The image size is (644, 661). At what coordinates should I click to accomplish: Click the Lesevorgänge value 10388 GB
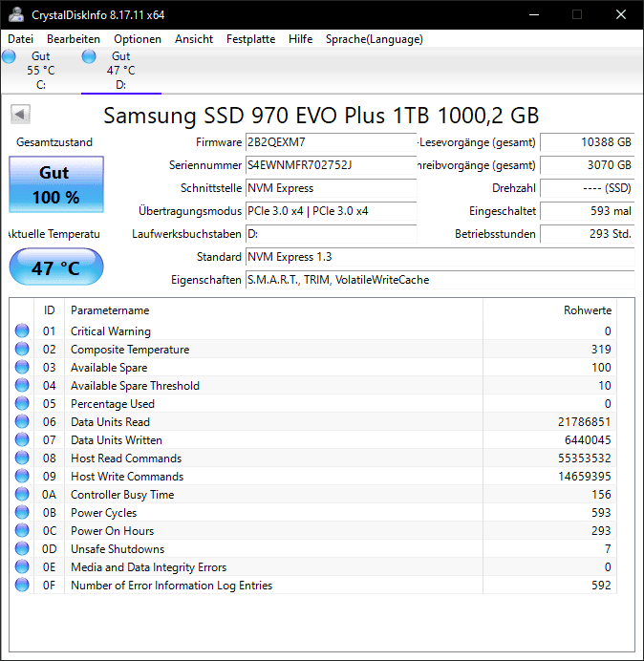coord(587,142)
